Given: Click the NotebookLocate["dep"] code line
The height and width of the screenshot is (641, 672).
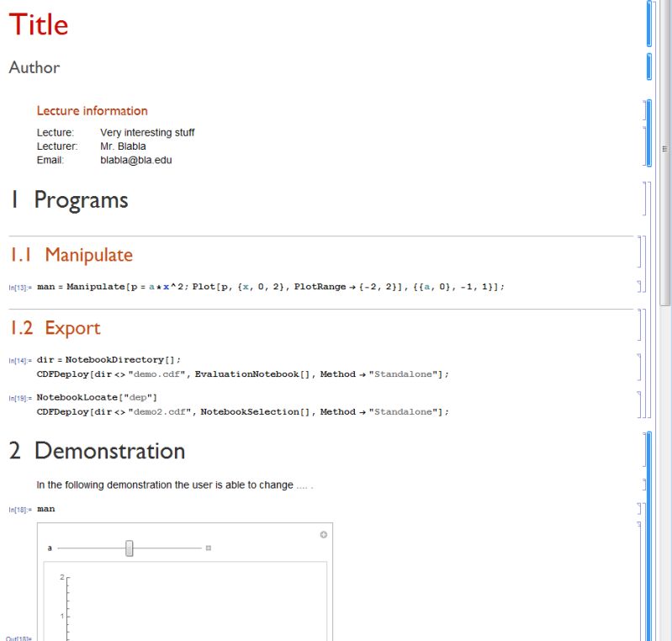Looking at the screenshot, I should 97,397.
